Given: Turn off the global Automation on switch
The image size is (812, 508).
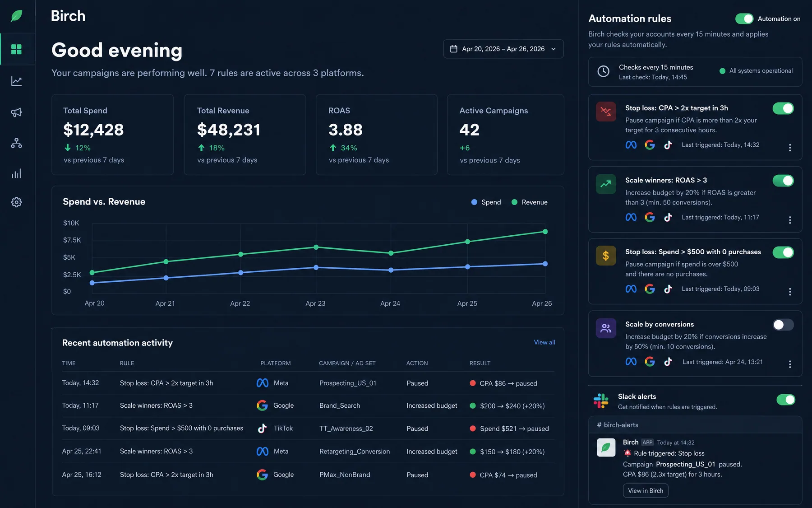Looking at the screenshot, I should click(744, 19).
